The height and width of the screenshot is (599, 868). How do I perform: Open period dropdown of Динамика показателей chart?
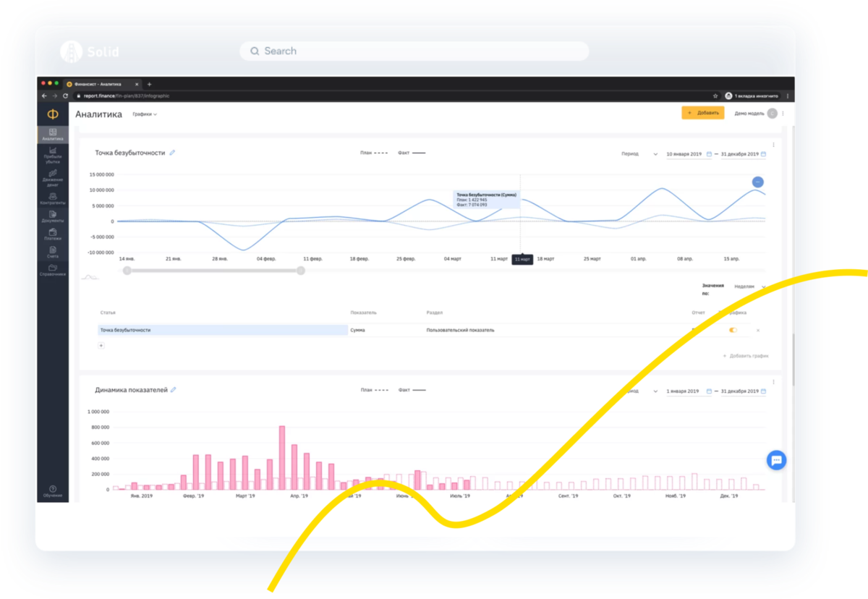[639, 391]
